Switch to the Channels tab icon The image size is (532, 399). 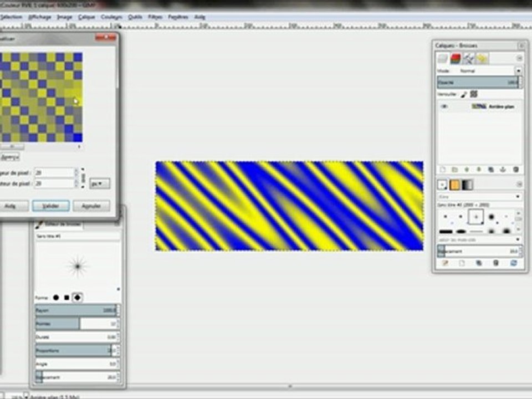tap(456, 58)
